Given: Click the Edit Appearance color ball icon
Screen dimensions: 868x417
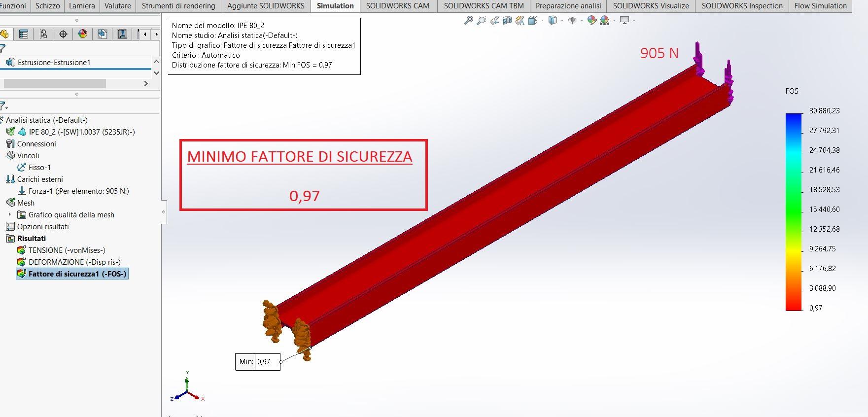Looking at the screenshot, I should coord(592,20).
